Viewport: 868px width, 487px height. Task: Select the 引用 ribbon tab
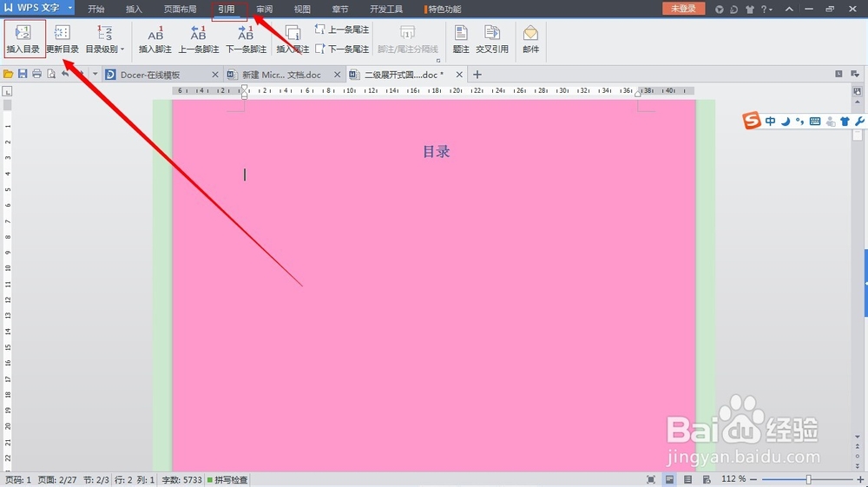coord(226,9)
